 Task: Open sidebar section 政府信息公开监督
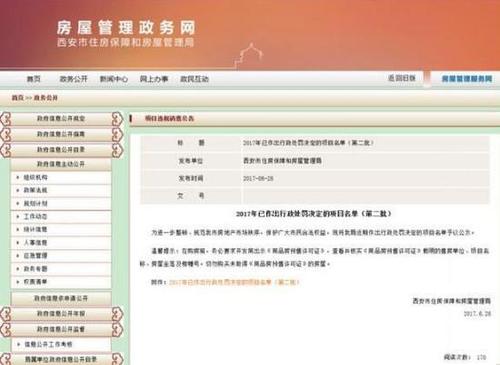[x=61, y=329]
